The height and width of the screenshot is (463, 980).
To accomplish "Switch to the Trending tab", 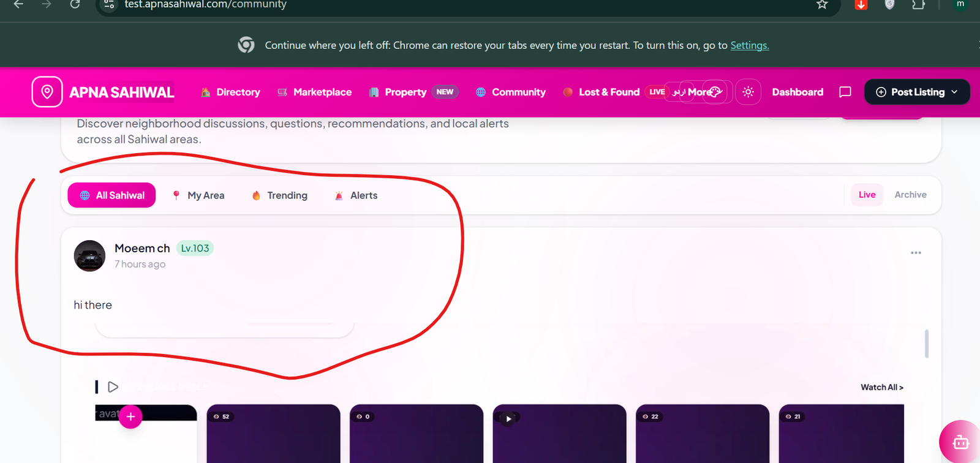I will coord(280,195).
